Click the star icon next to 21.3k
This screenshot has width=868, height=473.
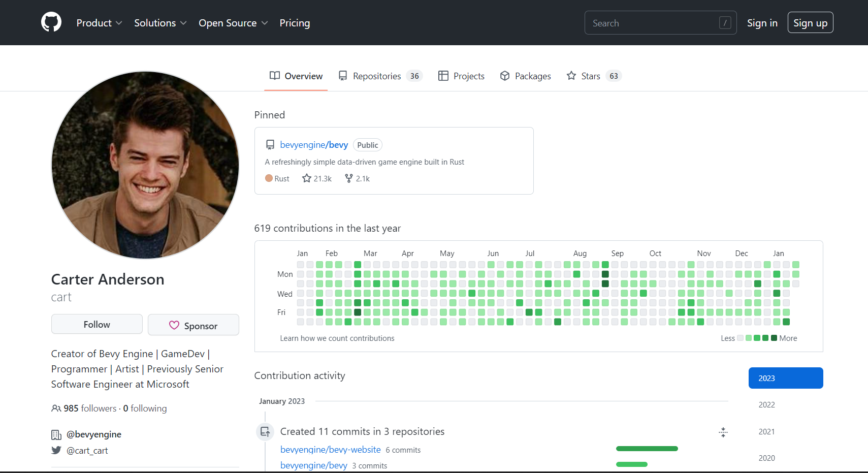(306, 178)
